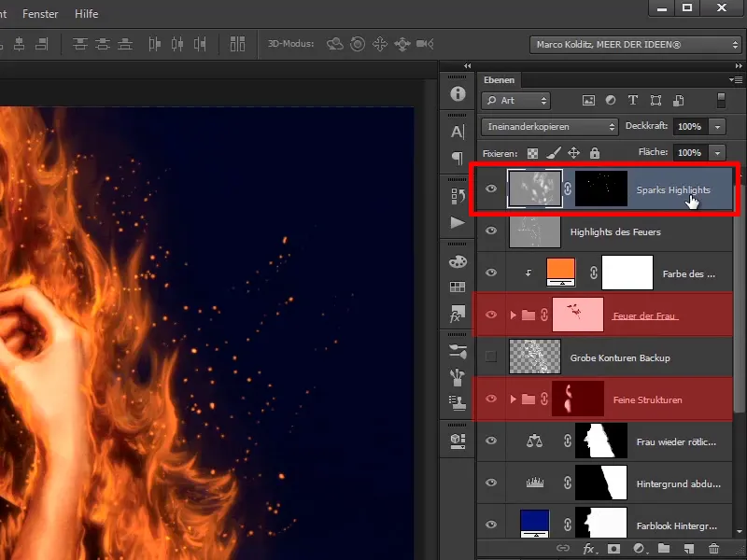Image resolution: width=747 pixels, height=560 pixels.
Task: Open the Paragraph panel icon
Action: click(458, 158)
